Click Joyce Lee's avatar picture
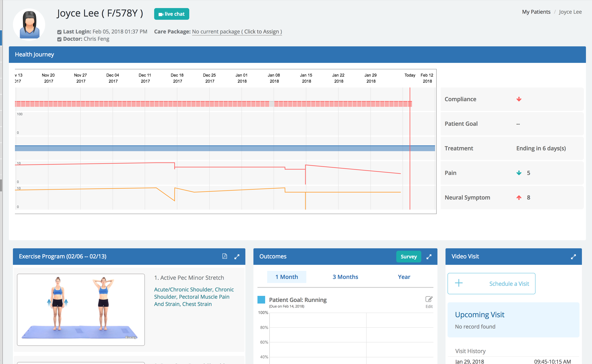Image resolution: width=592 pixels, height=364 pixels. 29,25
